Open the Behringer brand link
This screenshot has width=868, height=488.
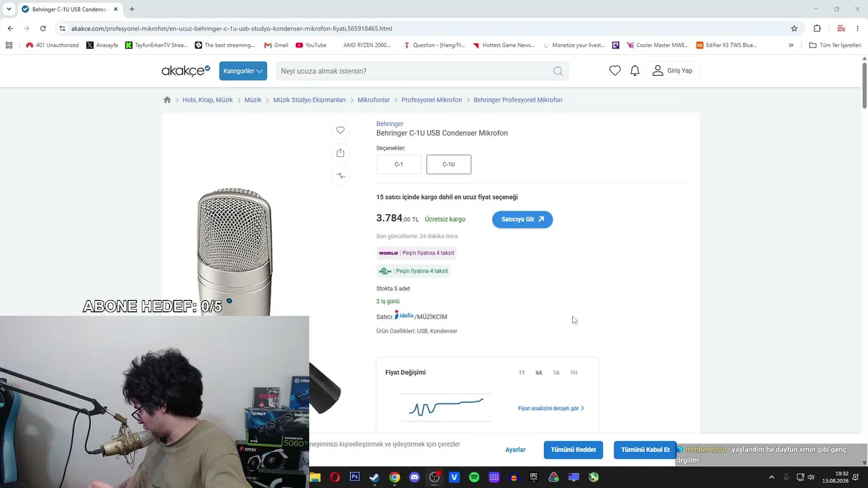tap(390, 124)
